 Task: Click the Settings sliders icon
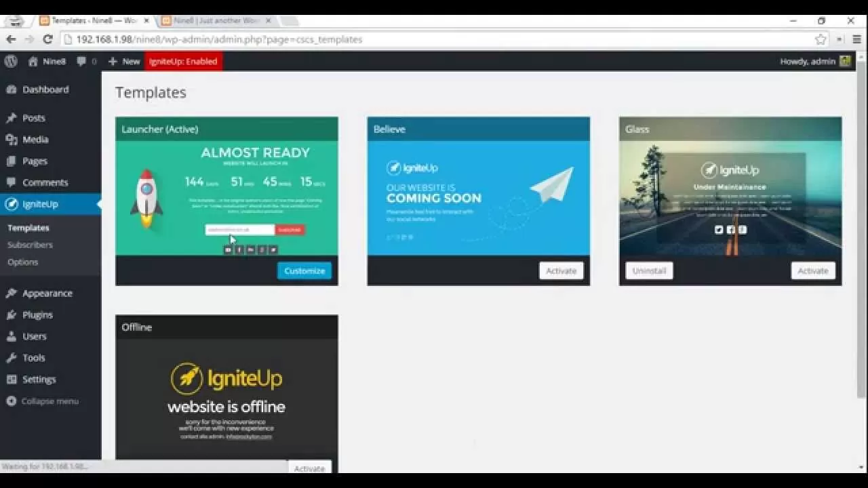coord(11,380)
